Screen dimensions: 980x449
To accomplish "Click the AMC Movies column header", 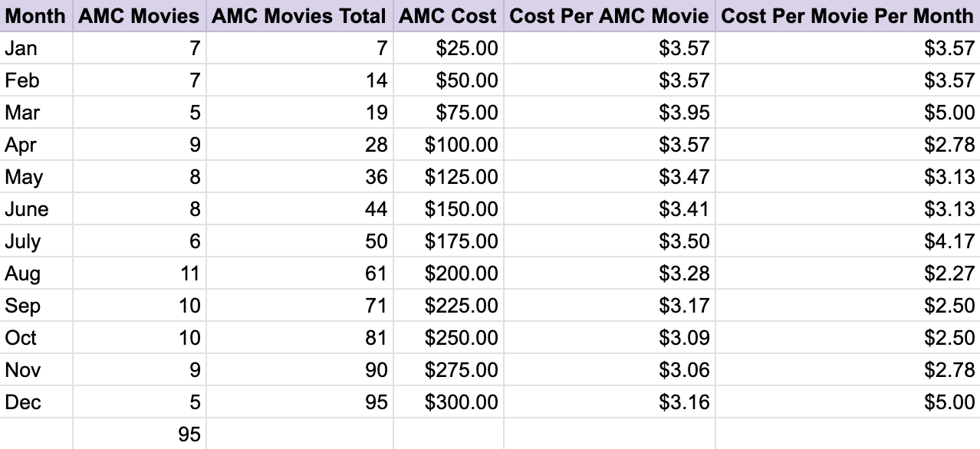I will [140, 16].
